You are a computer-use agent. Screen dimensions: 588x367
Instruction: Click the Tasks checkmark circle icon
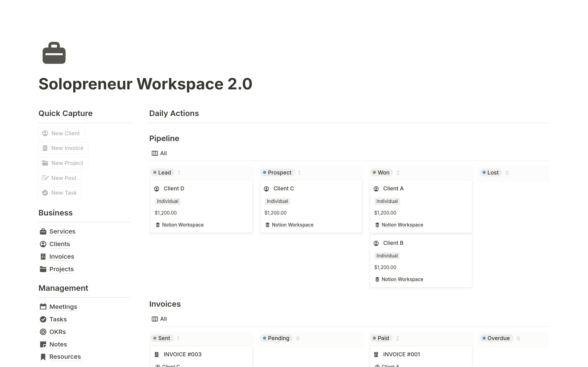tap(43, 319)
